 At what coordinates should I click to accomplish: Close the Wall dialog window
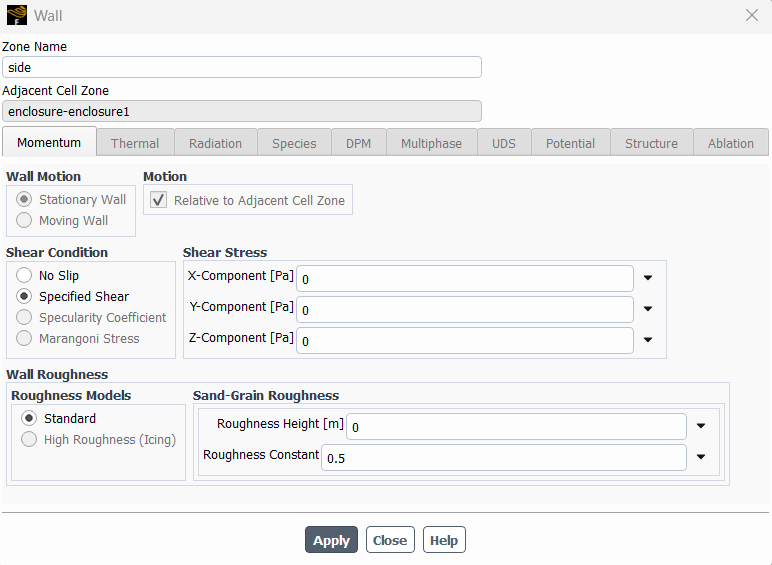click(752, 15)
